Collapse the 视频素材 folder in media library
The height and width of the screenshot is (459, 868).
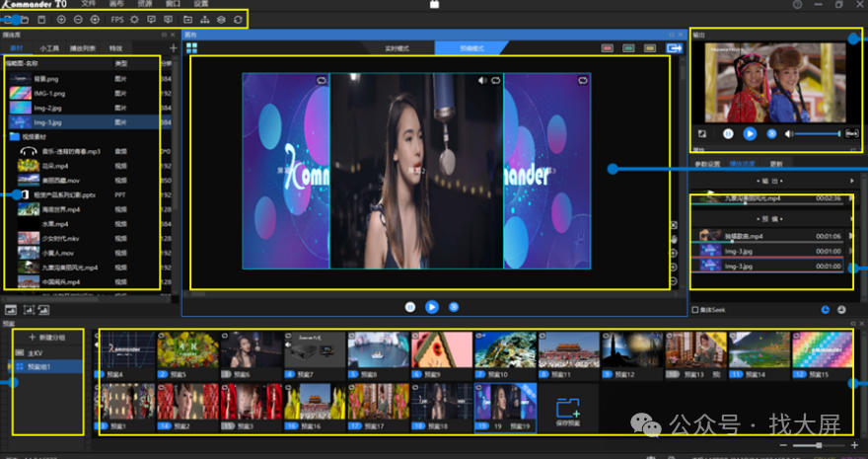tap(6, 136)
